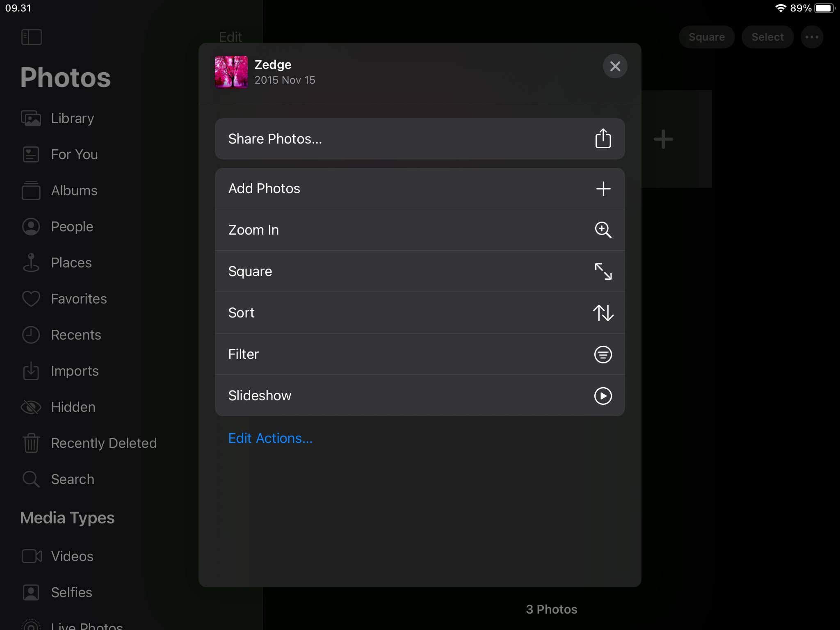The image size is (840, 630).
Task: Go to Favorites in sidebar
Action: pos(78,299)
